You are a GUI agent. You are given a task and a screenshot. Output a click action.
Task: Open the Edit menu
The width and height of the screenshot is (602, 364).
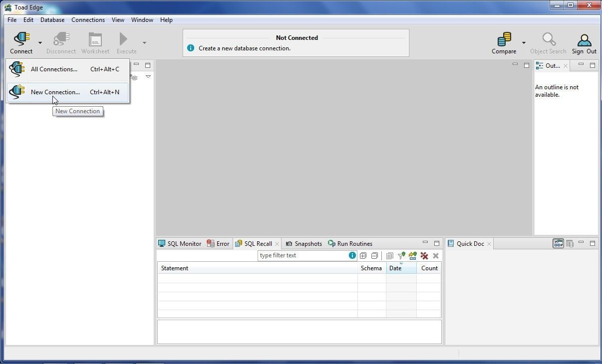point(28,20)
